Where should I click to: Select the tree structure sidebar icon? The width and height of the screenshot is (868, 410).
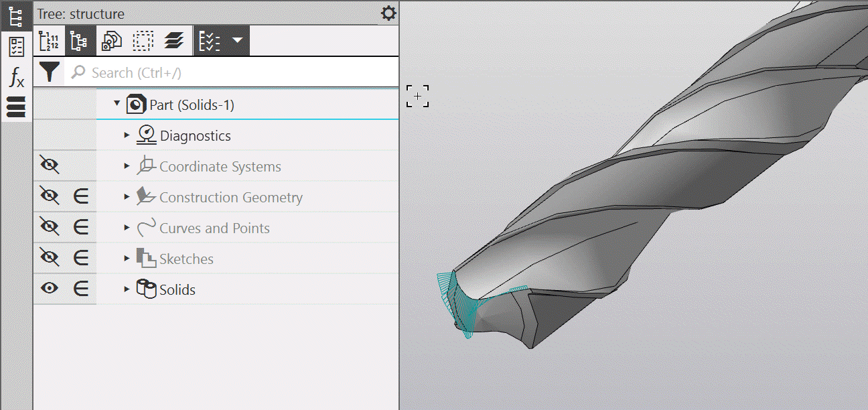coord(16,17)
